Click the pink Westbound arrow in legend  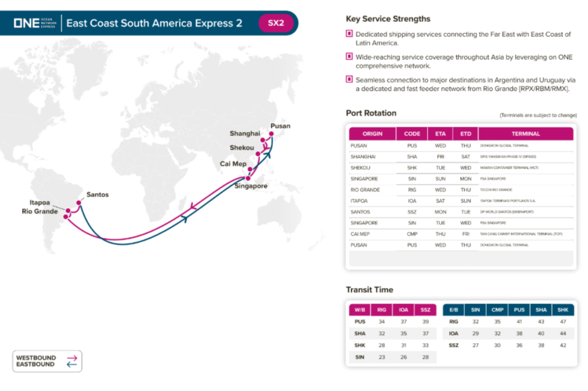[71, 357]
